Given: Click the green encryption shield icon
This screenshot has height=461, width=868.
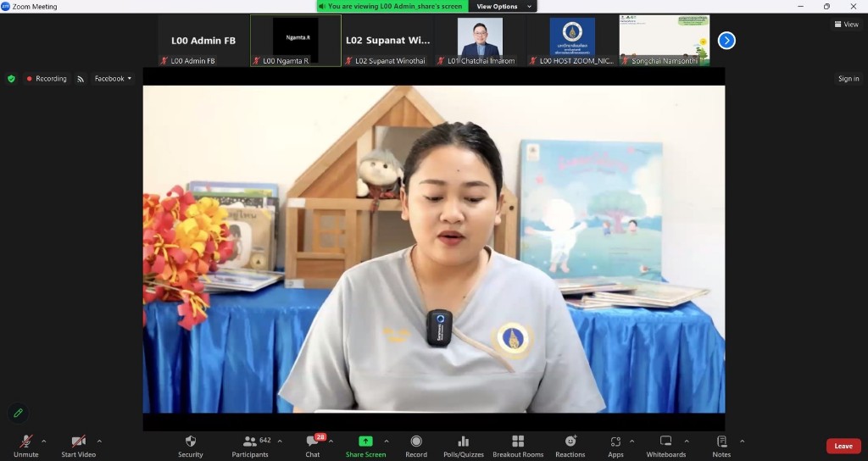Looking at the screenshot, I should [11, 79].
